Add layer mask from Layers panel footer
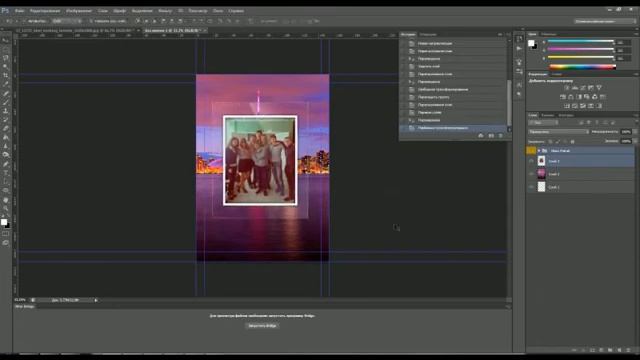Viewport: 640px width, 360px height. pos(592,350)
